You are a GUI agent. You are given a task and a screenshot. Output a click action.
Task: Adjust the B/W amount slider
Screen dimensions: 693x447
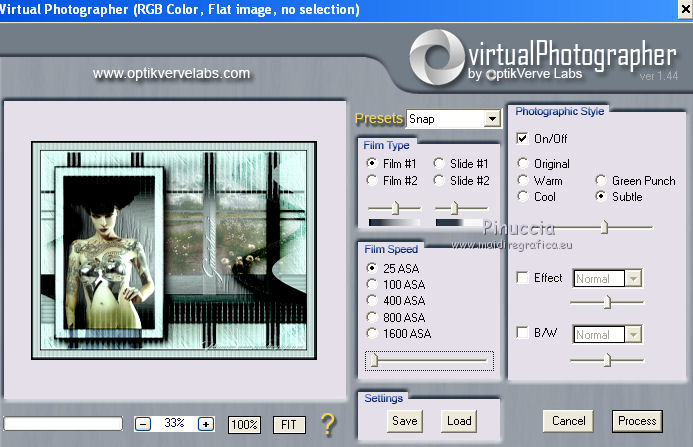point(608,360)
